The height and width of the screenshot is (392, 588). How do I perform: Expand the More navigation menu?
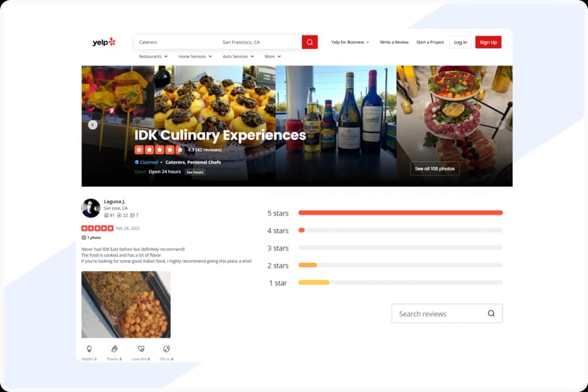[272, 56]
